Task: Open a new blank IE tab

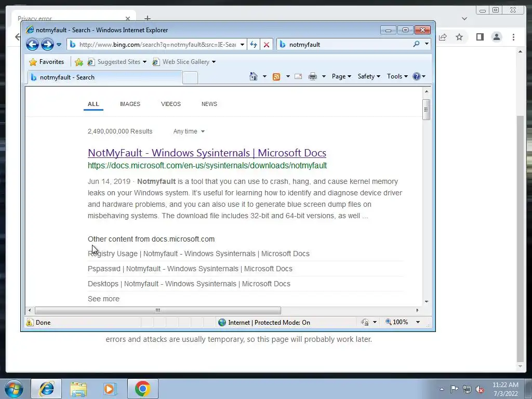Action: [x=190, y=78]
